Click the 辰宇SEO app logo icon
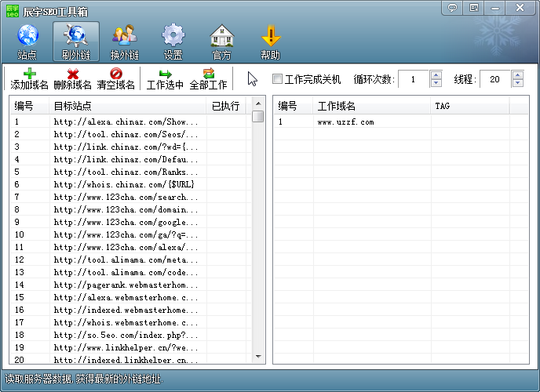 point(13,11)
